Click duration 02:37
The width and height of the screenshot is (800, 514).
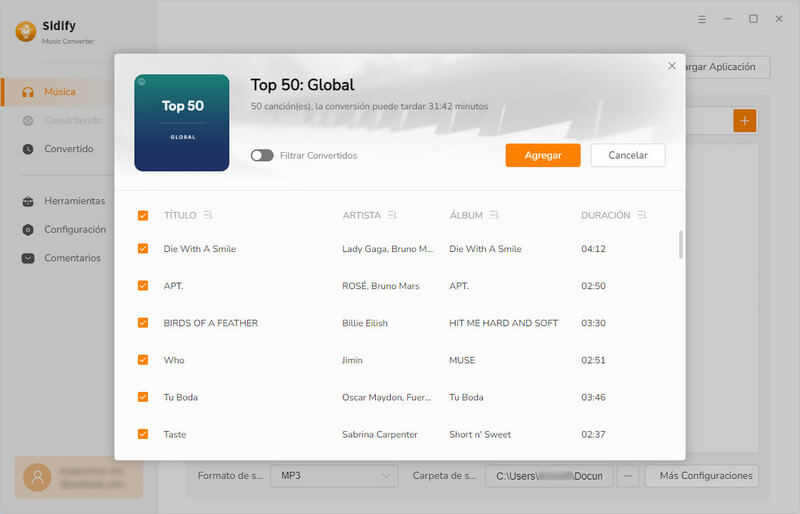point(593,434)
